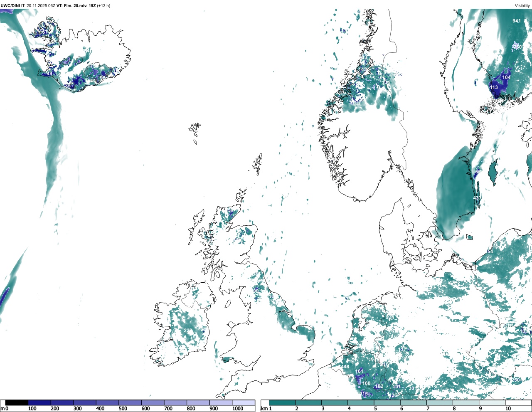Click the UWC/DINI model header text
The height and width of the screenshot is (412, 532).
click(10, 6)
